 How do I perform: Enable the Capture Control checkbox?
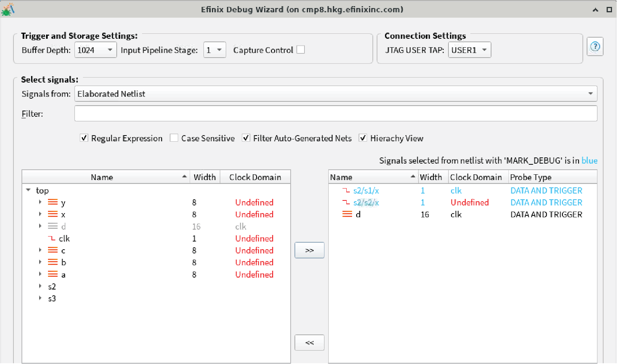click(x=301, y=50)
